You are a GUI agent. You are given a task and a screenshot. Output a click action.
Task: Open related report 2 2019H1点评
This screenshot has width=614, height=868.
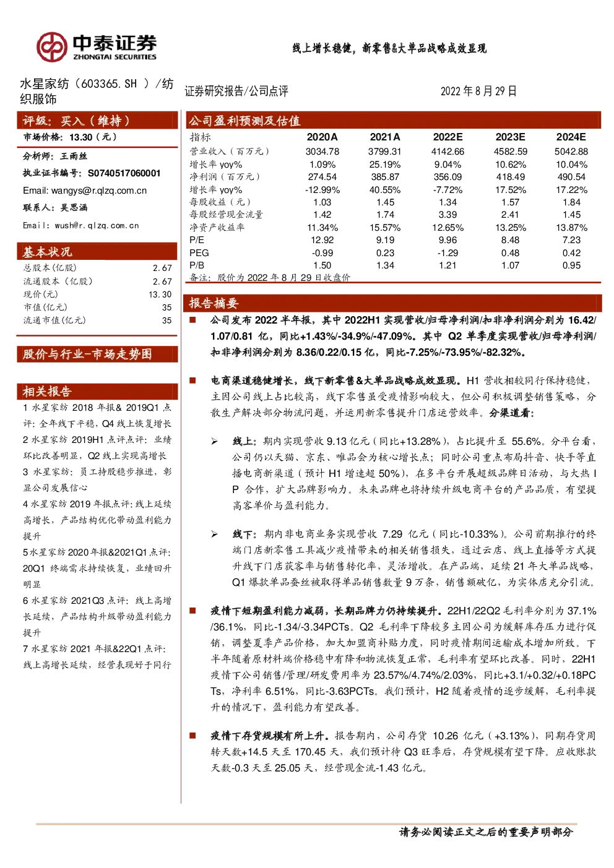tap(97, 448)
